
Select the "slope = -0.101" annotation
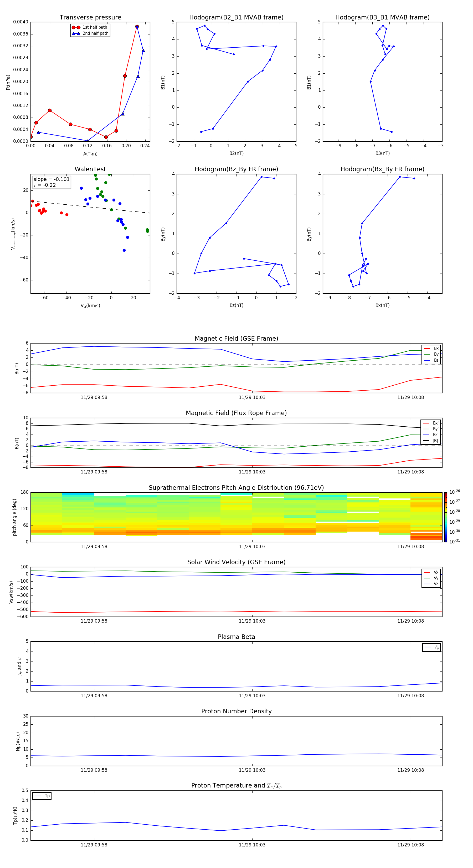click(x=52, y=179)
